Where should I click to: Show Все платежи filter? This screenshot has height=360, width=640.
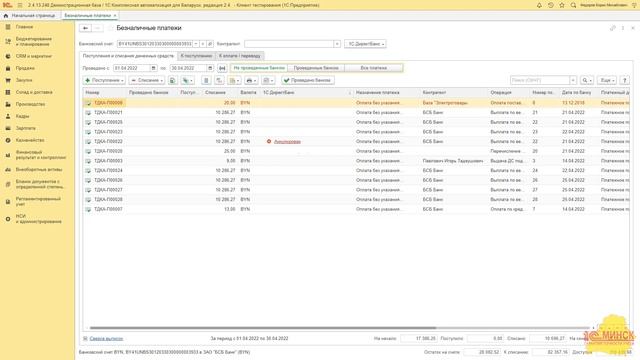click(x=373, y=68)
